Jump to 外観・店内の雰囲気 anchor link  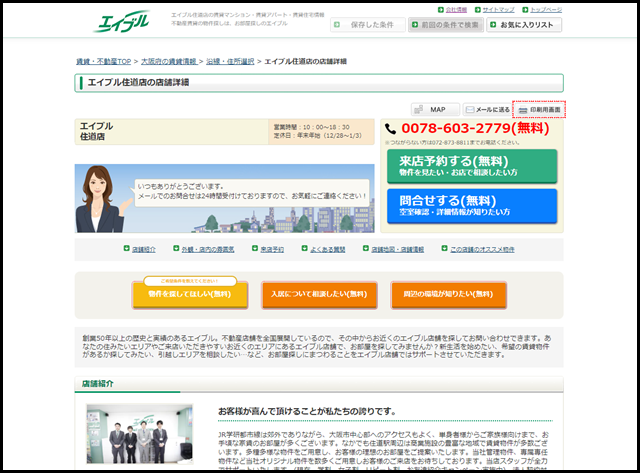[x=208, y=249]
